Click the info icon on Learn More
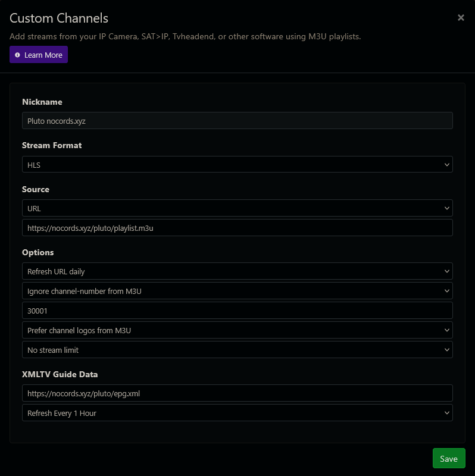 pyautogui.click(x=20, y=54)
